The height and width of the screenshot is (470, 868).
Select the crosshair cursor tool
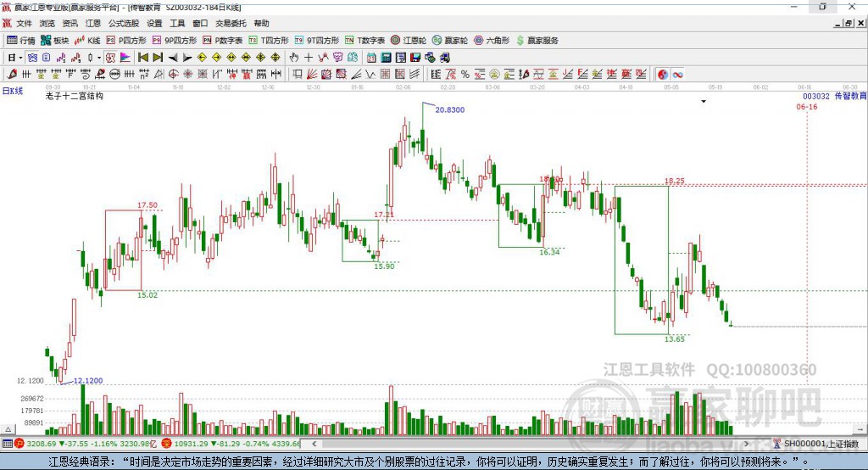pos(309,58)
